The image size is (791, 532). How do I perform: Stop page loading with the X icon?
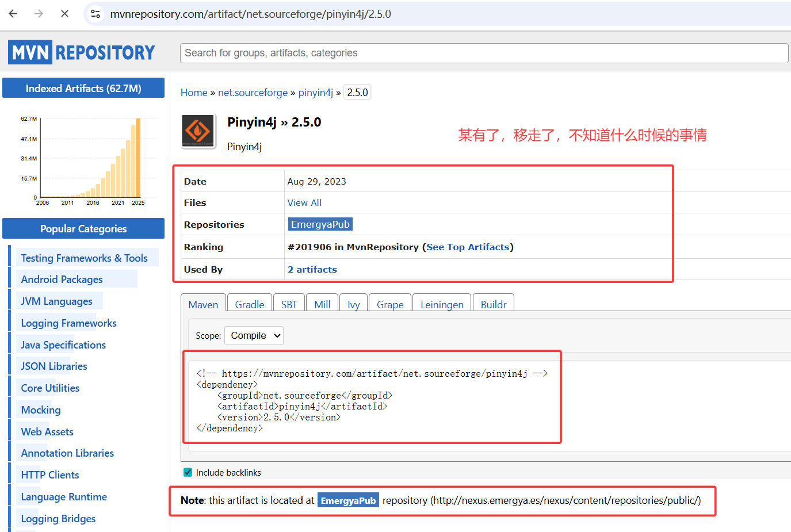[64, 14]
